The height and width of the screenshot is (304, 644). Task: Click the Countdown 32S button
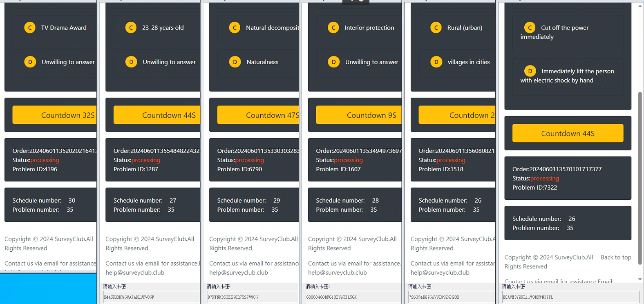pos(55,115)
